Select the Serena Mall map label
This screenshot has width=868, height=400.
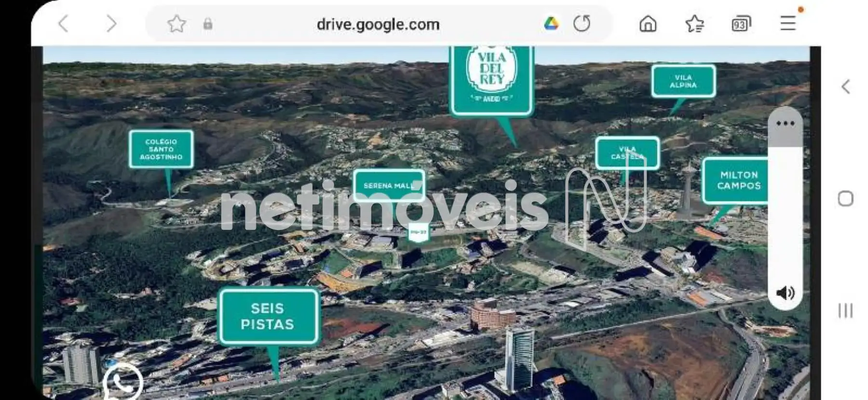click(x=389, y=186)
